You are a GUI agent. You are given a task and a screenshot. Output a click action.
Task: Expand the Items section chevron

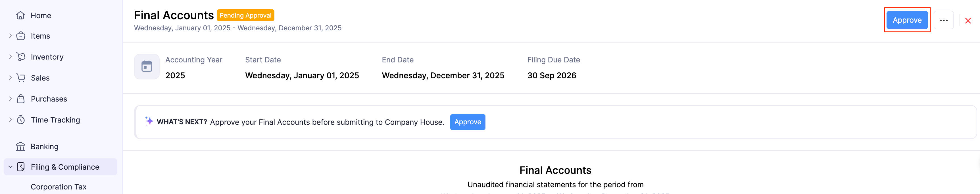pyautogui.click(x=10, y=36)
